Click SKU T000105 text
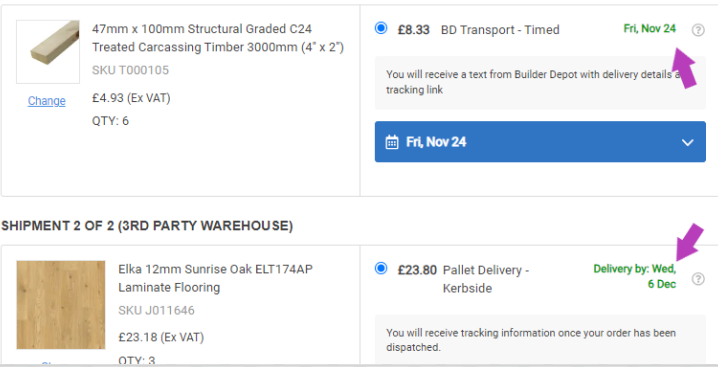718x368 pixels. [x=131, y=70]
